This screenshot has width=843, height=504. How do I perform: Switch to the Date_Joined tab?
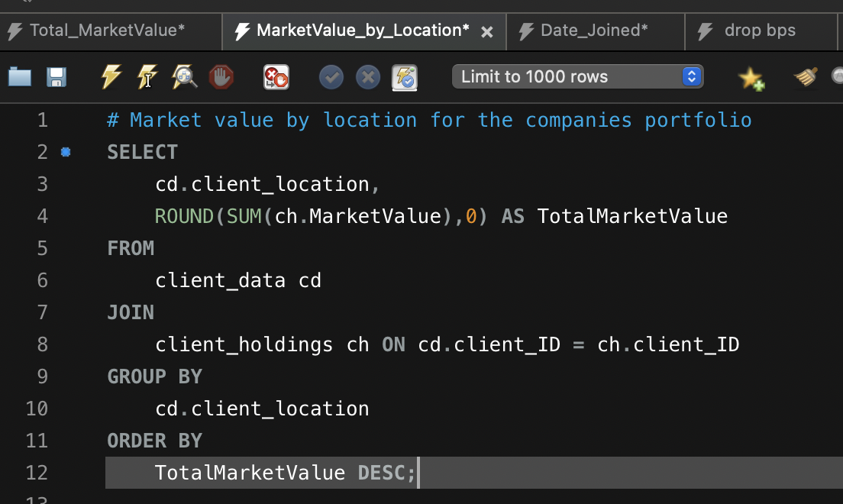(x=594, y=31)
